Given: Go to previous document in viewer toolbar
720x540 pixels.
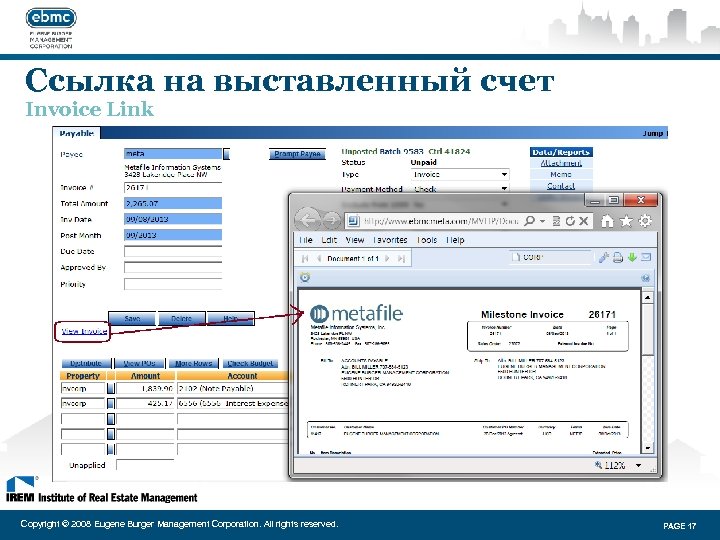Looking at the screenshot, I should pyautogui.click(x=318, y=259).
